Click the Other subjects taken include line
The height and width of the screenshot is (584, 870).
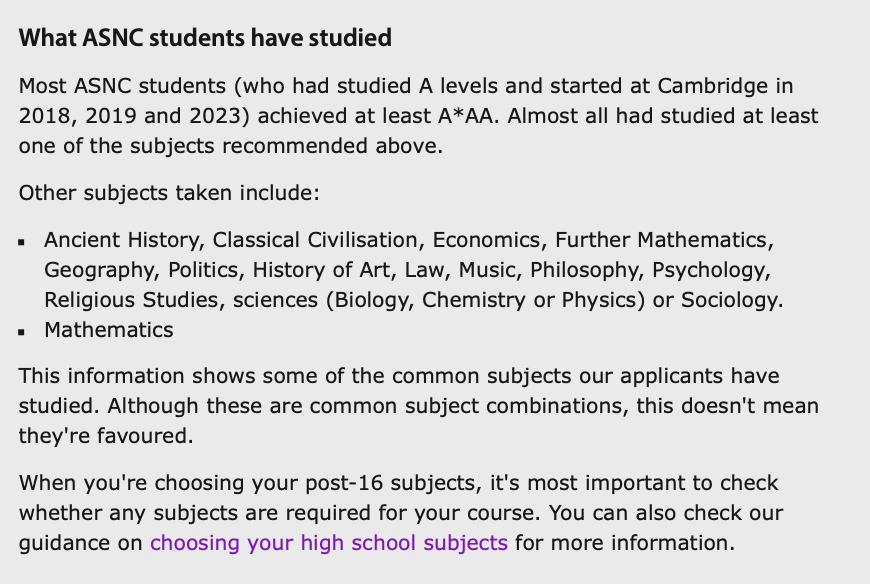tap(169, 193)
